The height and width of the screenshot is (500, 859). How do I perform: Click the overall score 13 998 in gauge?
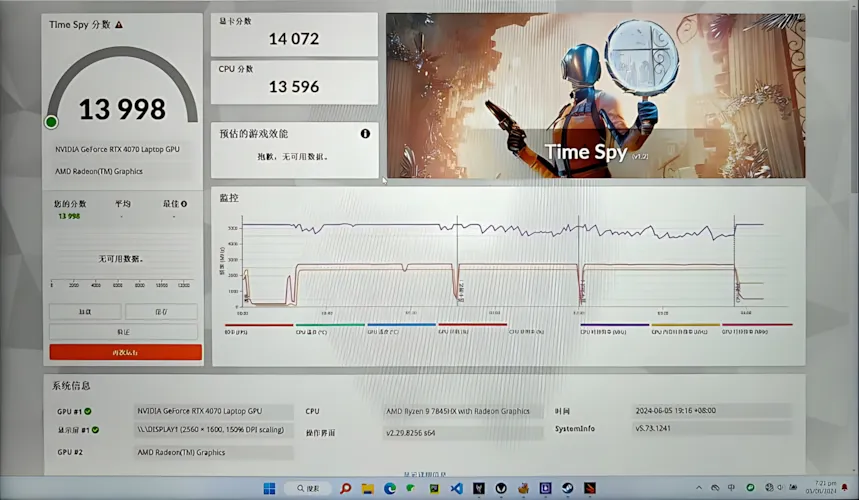[122, 109]
